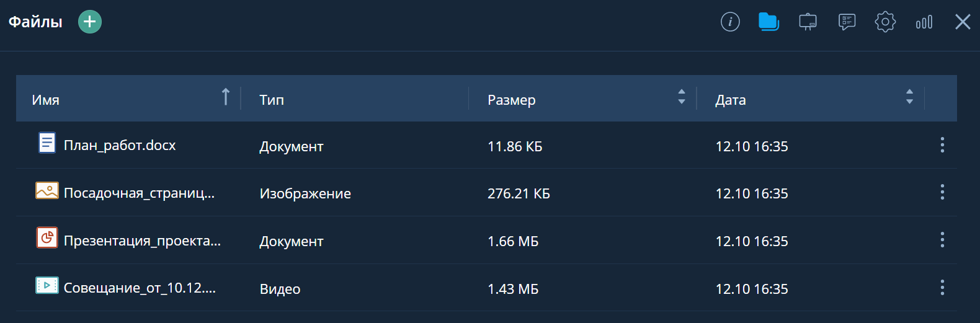The height and width of the screenshot is (323, 980).
Task: Show statistics with the bar chart icon
Action: click(924, 22)
